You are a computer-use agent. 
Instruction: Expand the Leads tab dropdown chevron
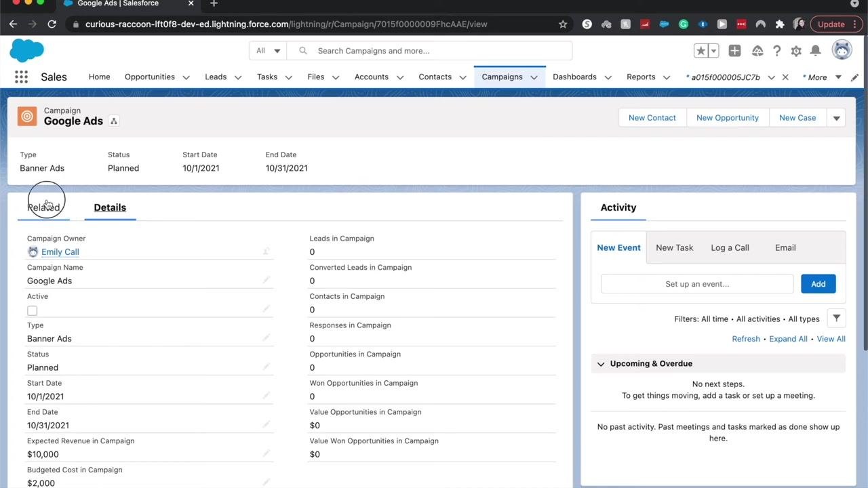[238, 77]
